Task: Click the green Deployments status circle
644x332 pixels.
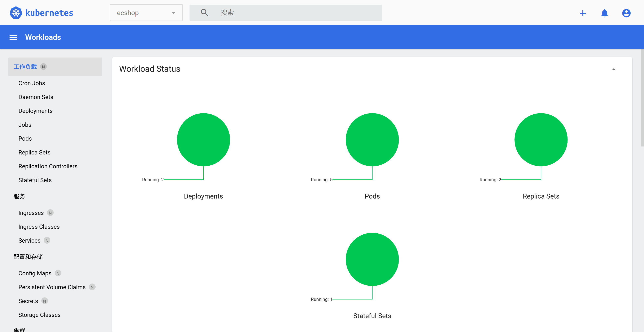Action: tap(204, 140)
